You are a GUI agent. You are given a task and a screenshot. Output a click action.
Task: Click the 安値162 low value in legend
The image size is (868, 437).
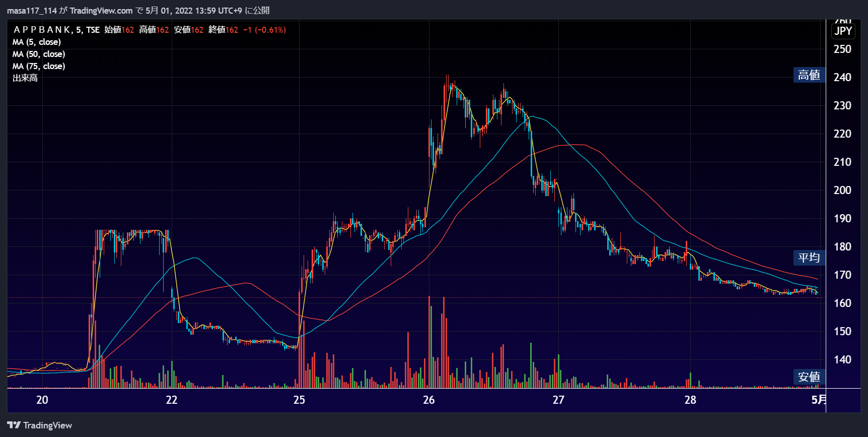(189, 30)
